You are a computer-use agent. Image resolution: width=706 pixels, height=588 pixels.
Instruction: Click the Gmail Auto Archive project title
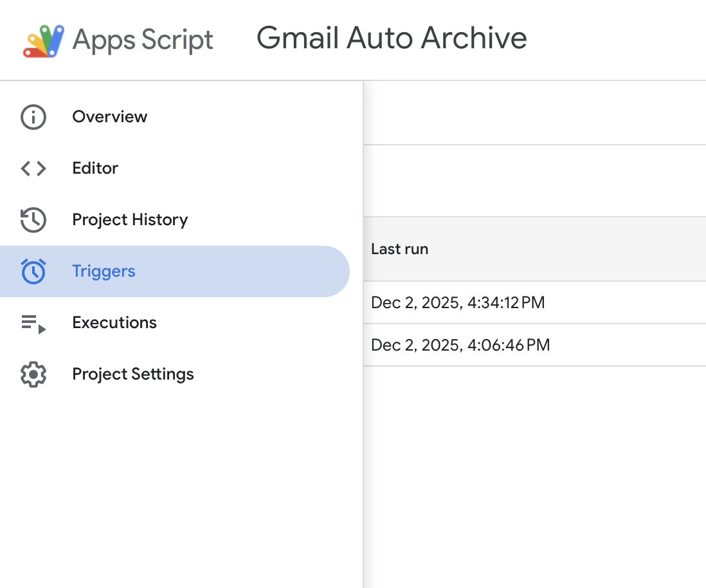point(392,39)
